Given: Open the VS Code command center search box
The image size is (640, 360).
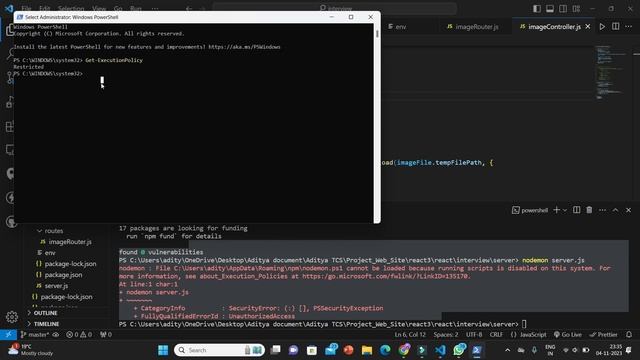Looking at the screenshot, I should 335,8.
